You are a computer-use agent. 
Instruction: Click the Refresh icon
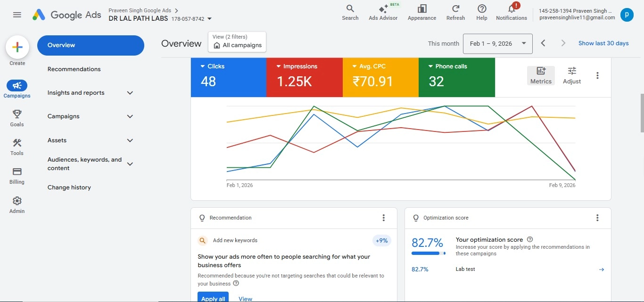[x=455, y=9]
